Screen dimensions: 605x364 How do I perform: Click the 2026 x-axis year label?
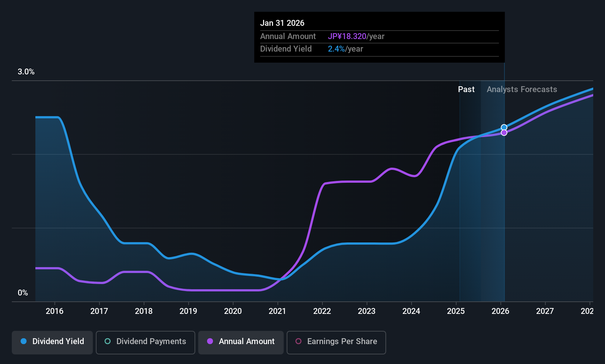[x=500, y=311]
